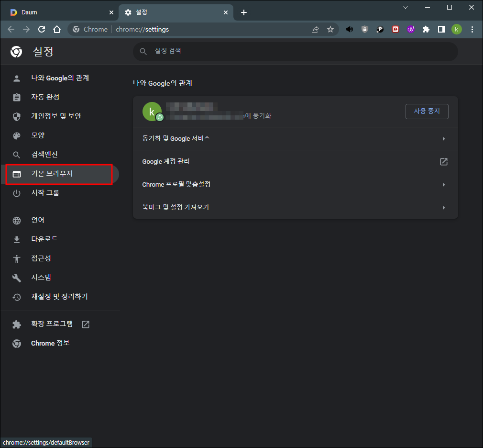This screenshot has height=448, width=483.
Task: Click the side panel icon in toolbar
Action: [441, 29]
